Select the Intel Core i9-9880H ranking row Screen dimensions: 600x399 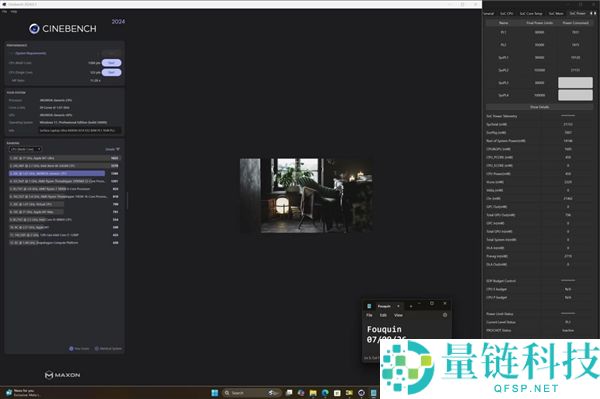[x=64, y=220]
